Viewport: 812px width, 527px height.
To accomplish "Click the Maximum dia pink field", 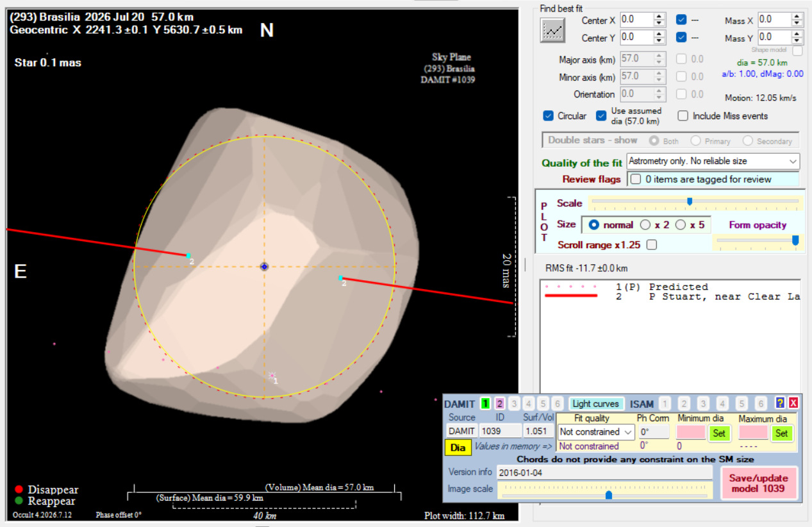I will coord(754,432).
